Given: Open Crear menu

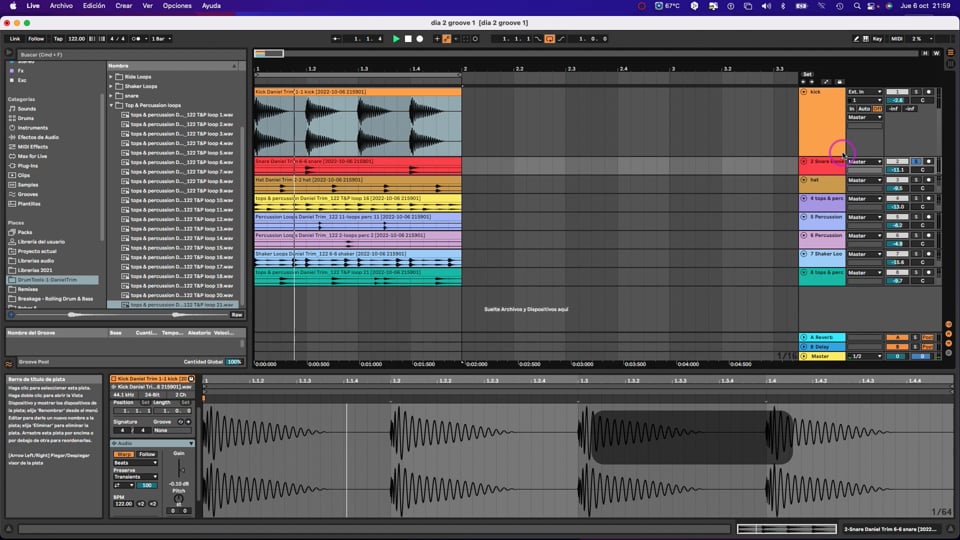Looking at the screenshot, I should (124, 6).
